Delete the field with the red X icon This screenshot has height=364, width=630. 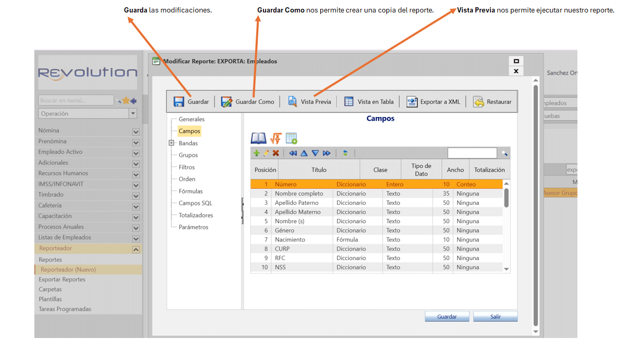coord(276,153)
